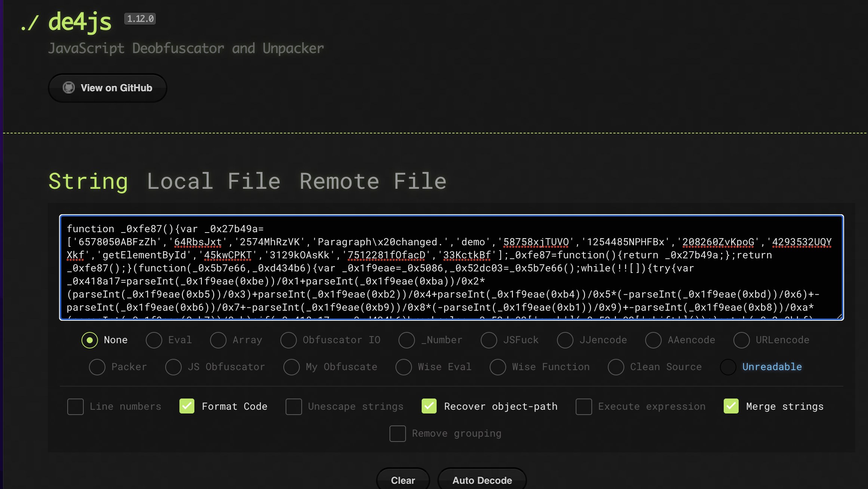Select the Eval radio option

tap(154, 340)
